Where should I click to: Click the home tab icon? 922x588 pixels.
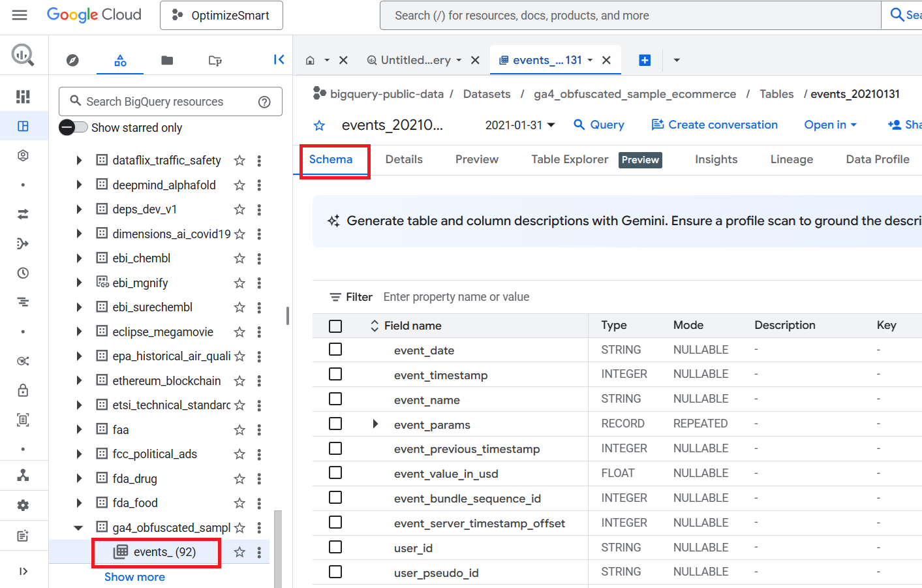[311, 60]
